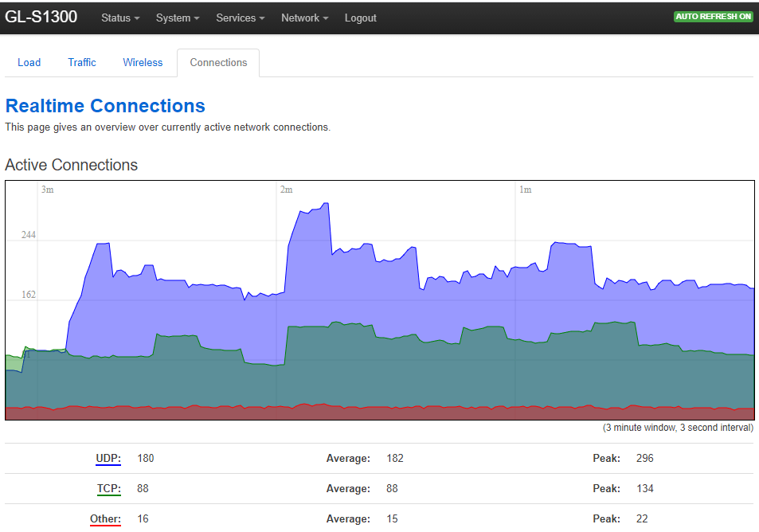Click the TCP legend label

[108, 489]
